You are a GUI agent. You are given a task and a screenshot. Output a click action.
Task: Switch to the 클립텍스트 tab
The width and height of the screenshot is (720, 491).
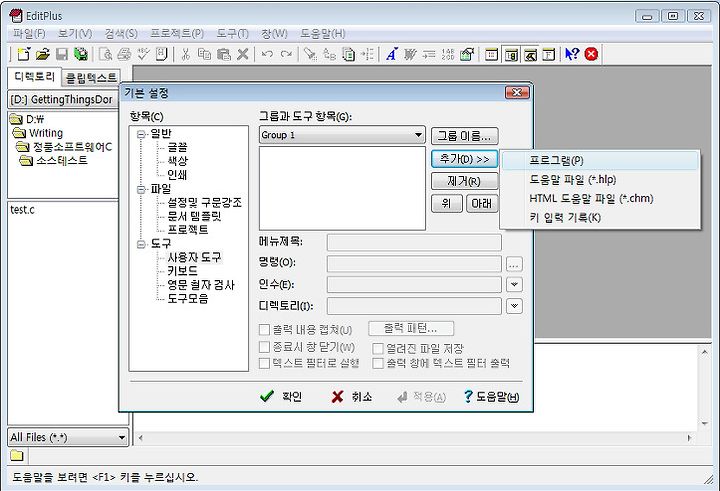91,78
